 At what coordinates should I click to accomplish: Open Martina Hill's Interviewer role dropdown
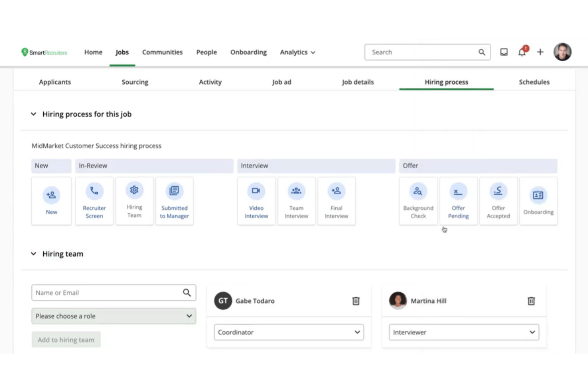click(x=464, y=332)
